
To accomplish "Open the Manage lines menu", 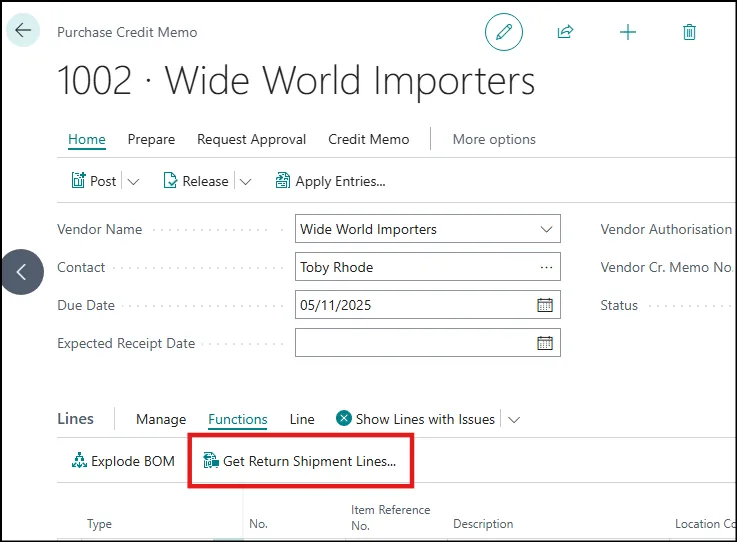I will [x=161, y=419].
